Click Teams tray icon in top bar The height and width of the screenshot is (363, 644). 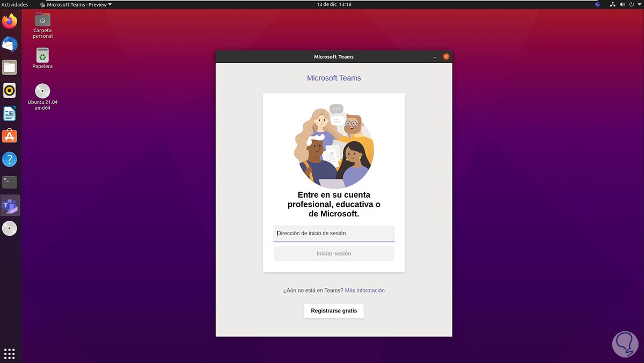pos(597,4)
